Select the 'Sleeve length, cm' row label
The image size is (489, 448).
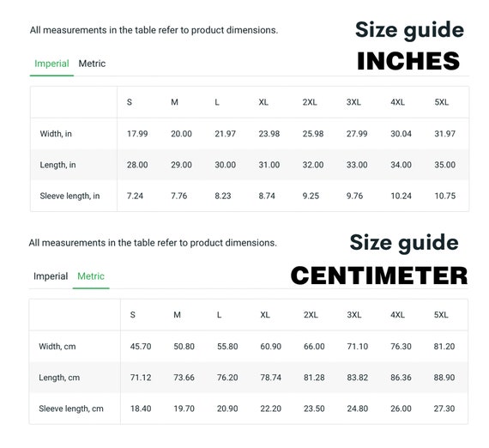(x=71, y=409)
